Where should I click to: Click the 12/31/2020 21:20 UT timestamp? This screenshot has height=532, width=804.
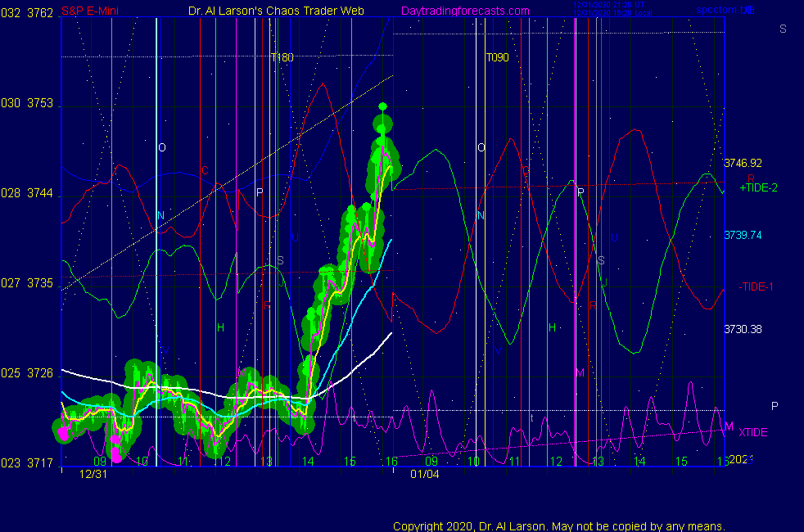point(608,5)
